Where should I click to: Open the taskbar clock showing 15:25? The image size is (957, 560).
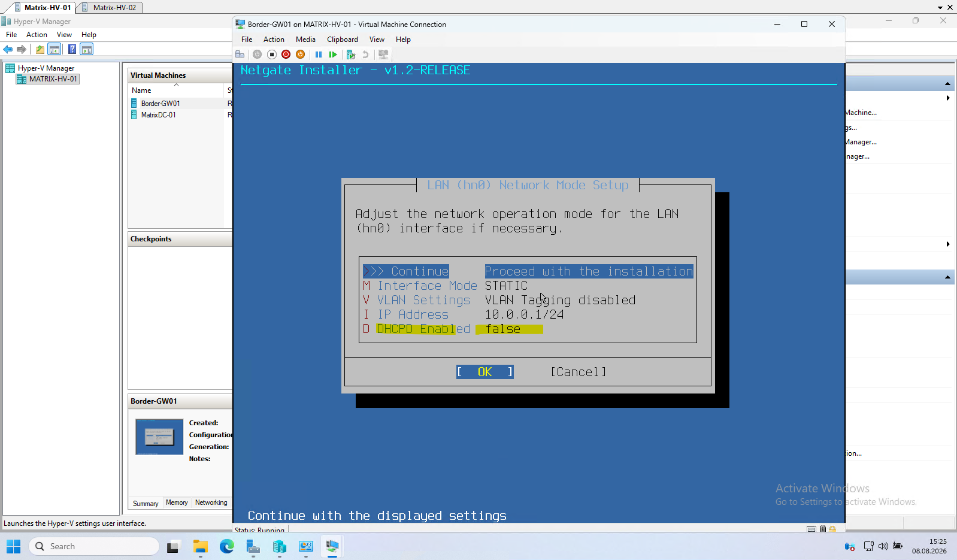[x=929, y=546]
